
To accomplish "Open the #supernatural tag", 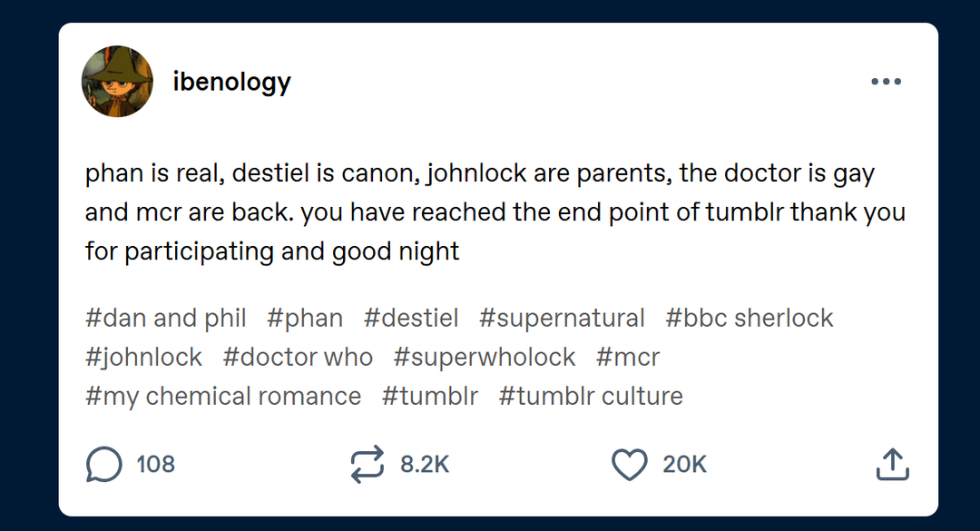I will tap(562, 319).
